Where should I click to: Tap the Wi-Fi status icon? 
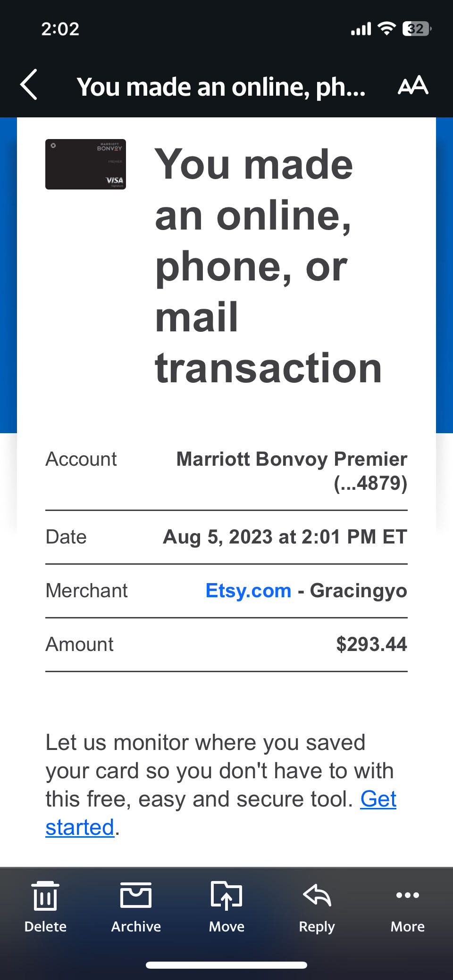click(x=386, y=29)
